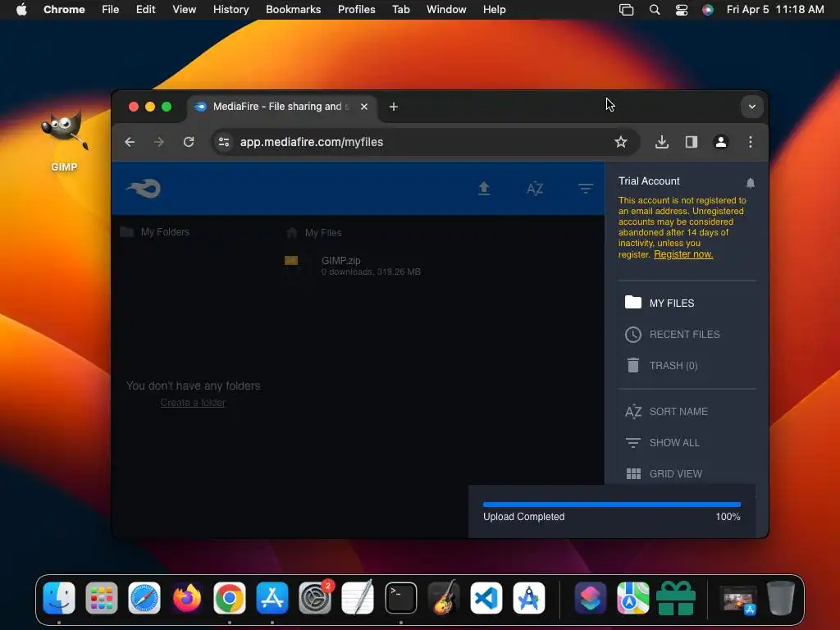This screenshot has height=630, width=840.
Task: Toggle Chrome side panel icon
Action: pos(691,142)
